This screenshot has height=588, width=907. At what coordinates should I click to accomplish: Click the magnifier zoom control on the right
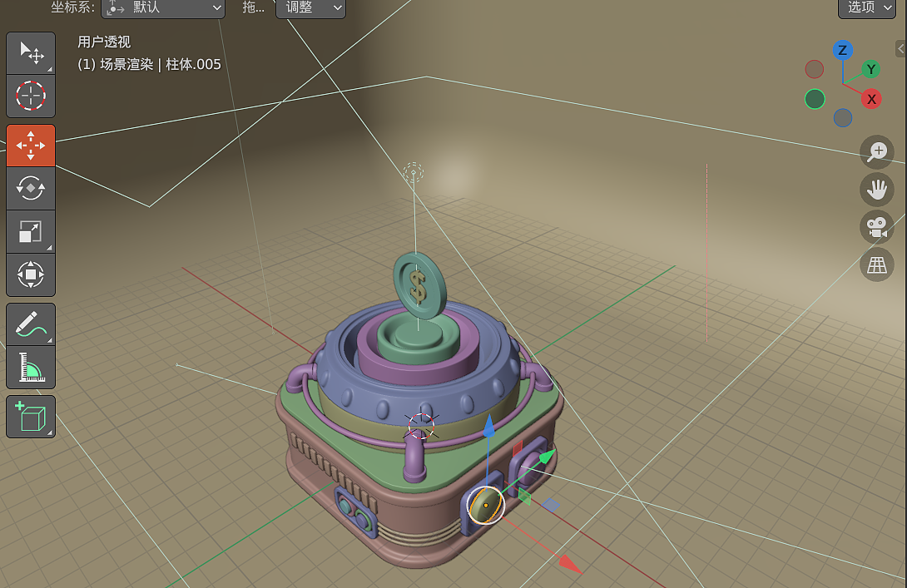pos(876,151)
